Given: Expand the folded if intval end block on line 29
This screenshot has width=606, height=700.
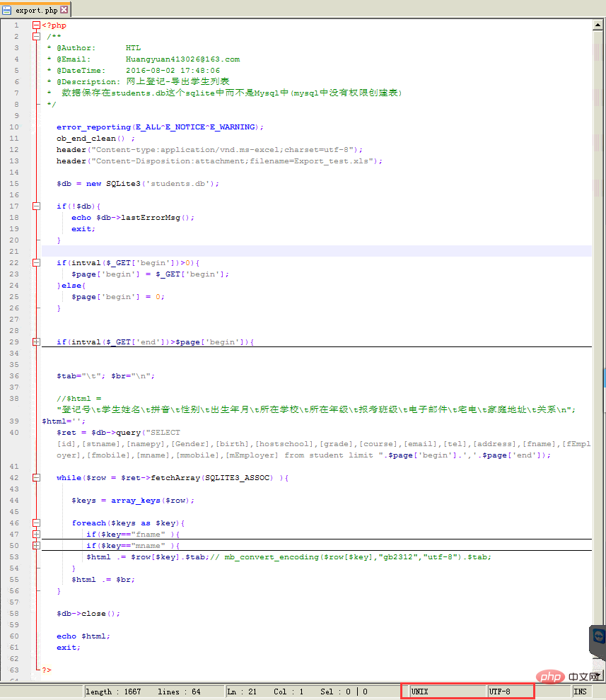Looking at the screenshot, I should [x=37, y=342].
